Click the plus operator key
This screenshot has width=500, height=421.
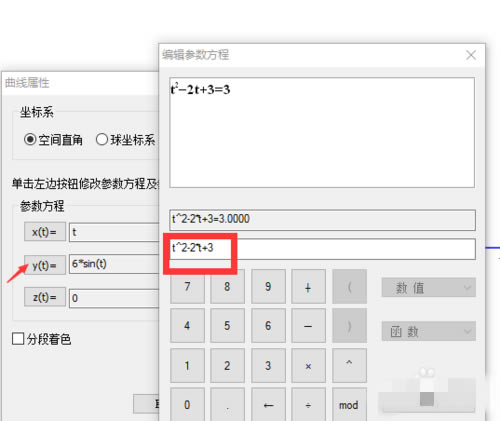click(308, 286)
